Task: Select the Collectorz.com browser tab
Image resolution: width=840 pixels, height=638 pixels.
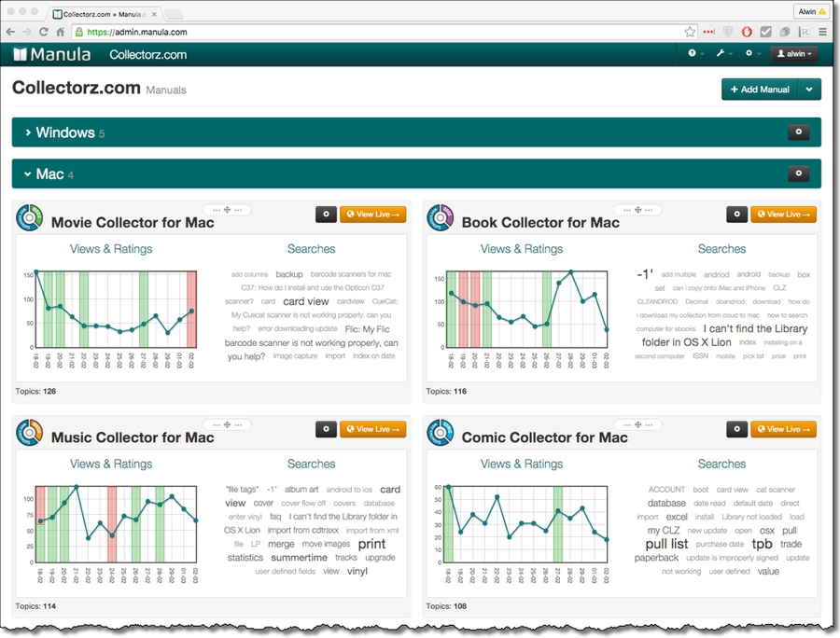Action: [103, 14]
